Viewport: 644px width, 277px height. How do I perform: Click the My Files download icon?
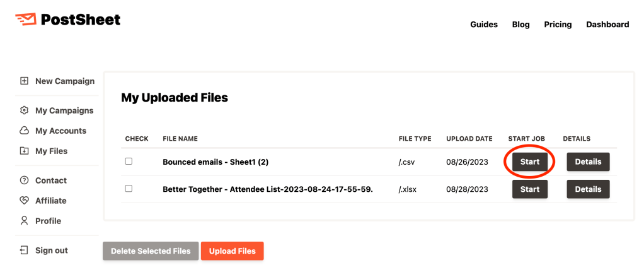pos(24,151)
